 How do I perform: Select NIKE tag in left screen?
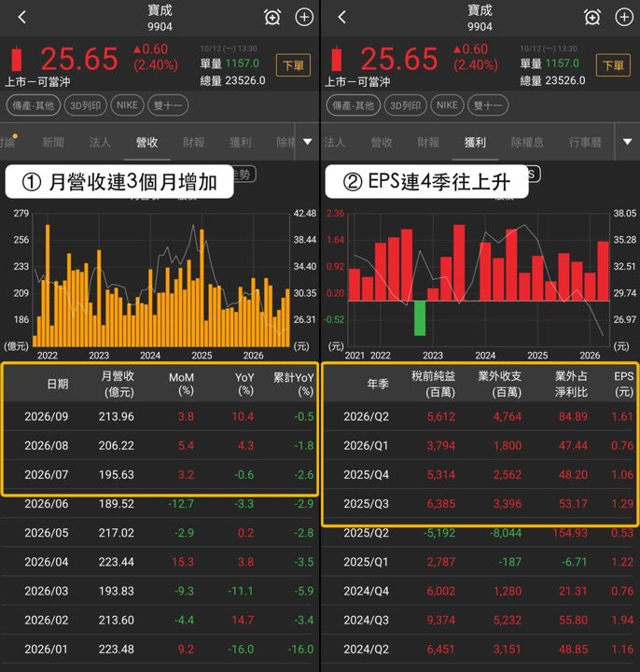coord(127,105)
